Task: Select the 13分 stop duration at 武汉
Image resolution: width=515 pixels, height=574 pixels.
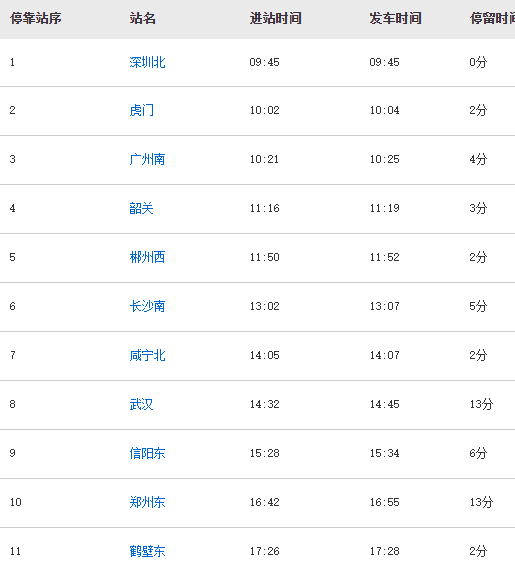Action: click(481, 405)
